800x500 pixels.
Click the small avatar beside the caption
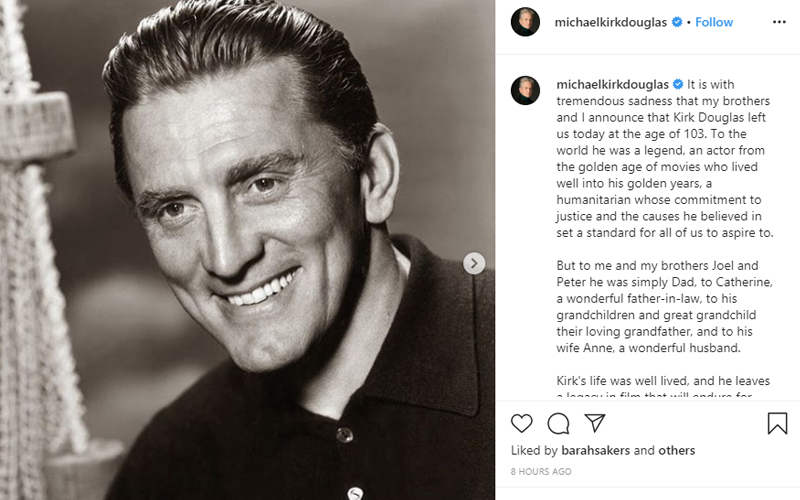click(x=525, y=88)
